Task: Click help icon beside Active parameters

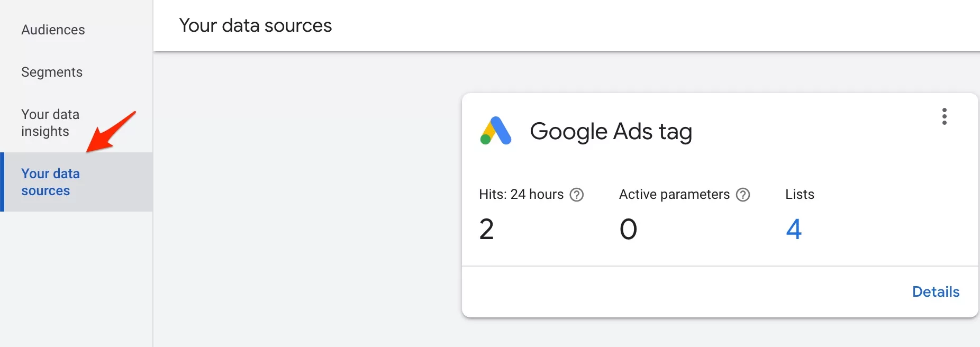Action: 743,195
